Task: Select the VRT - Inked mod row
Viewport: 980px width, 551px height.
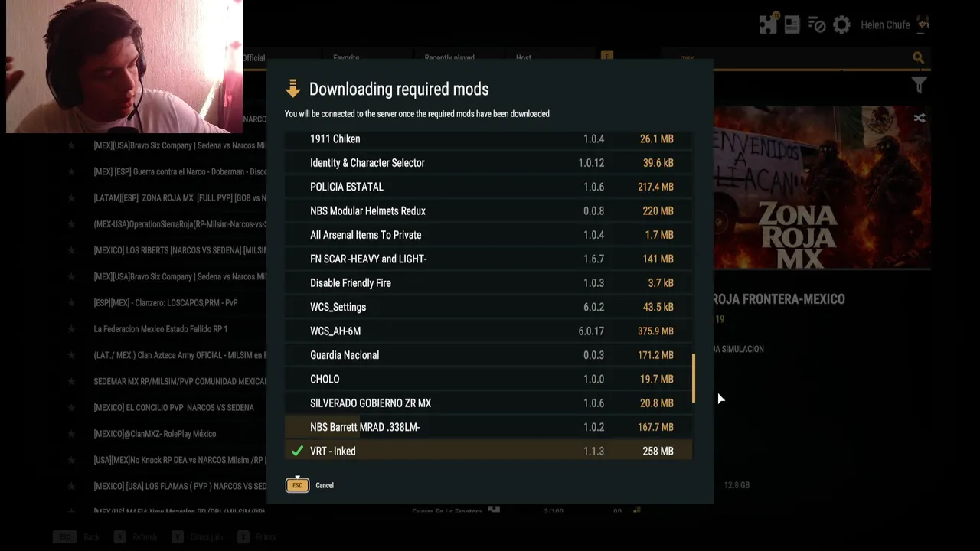Action: (488, 451)
